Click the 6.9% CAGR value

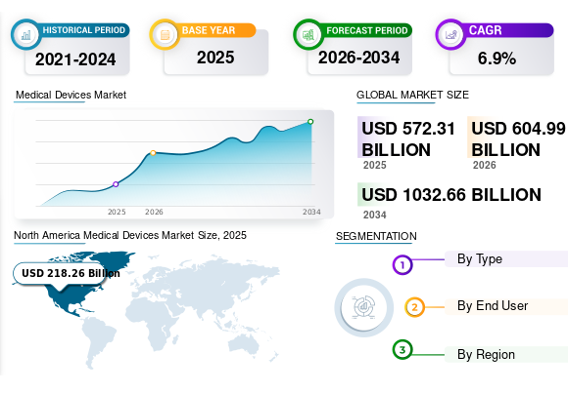(x=497, y=58)
